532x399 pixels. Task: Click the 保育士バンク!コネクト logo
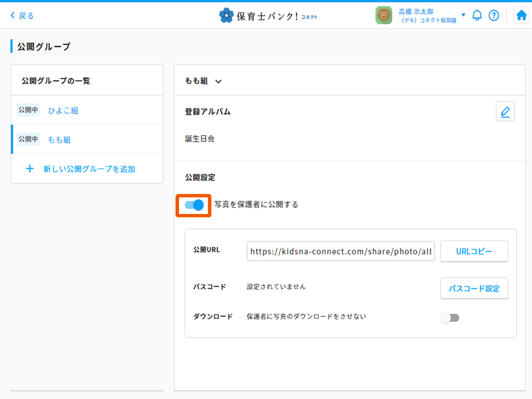pyautogui.click(x=268, y=15)
